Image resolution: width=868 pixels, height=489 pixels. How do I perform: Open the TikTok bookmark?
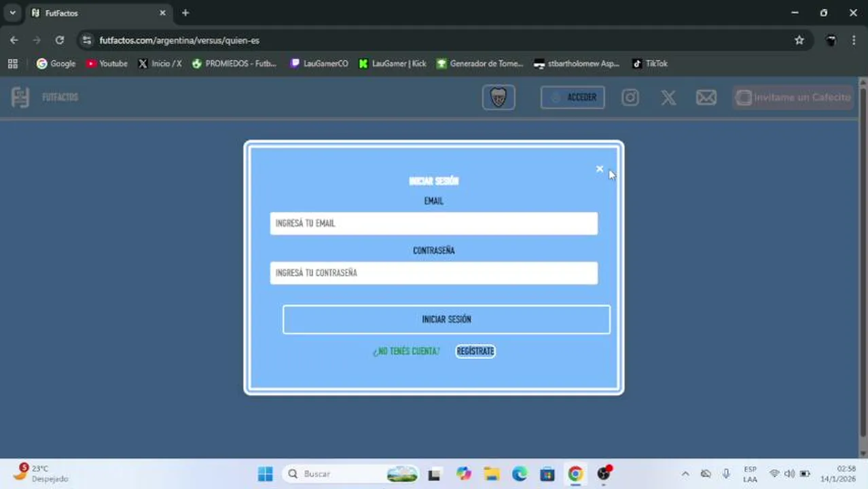point(650,63)
